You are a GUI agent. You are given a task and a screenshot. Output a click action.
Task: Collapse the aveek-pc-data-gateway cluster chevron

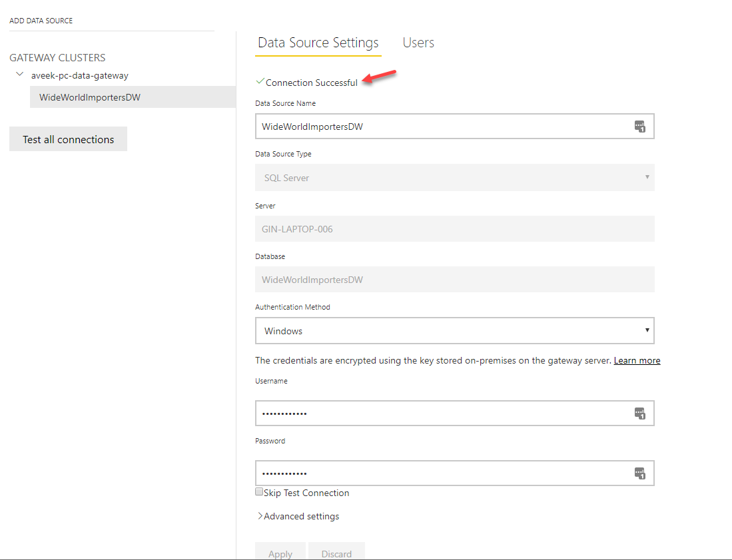[20, 75]
